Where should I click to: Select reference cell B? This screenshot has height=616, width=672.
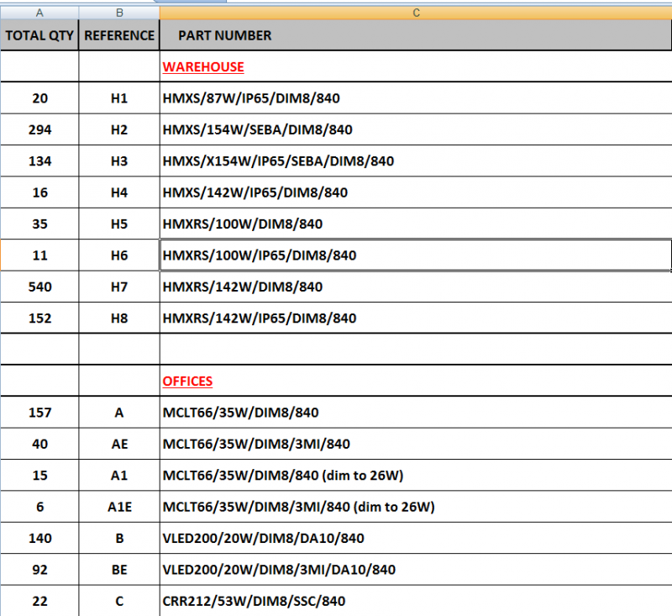pyautogui.click(x=119, y=538)
